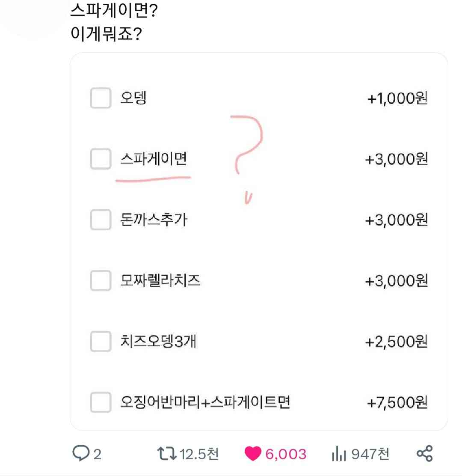Select the 스파게이면 option label
The height and width of the screenshot is (476, 462).
coord(154,159)
